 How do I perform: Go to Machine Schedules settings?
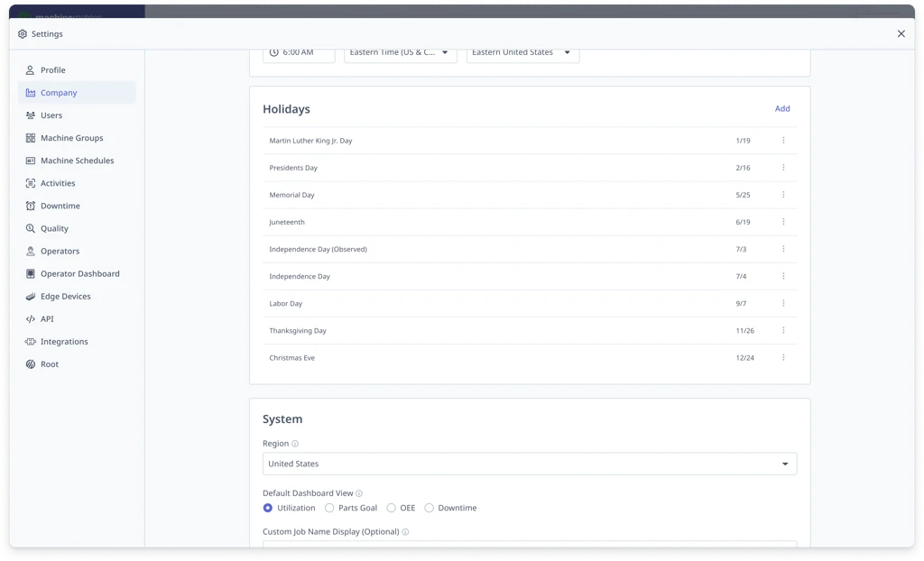click(77, 161)
